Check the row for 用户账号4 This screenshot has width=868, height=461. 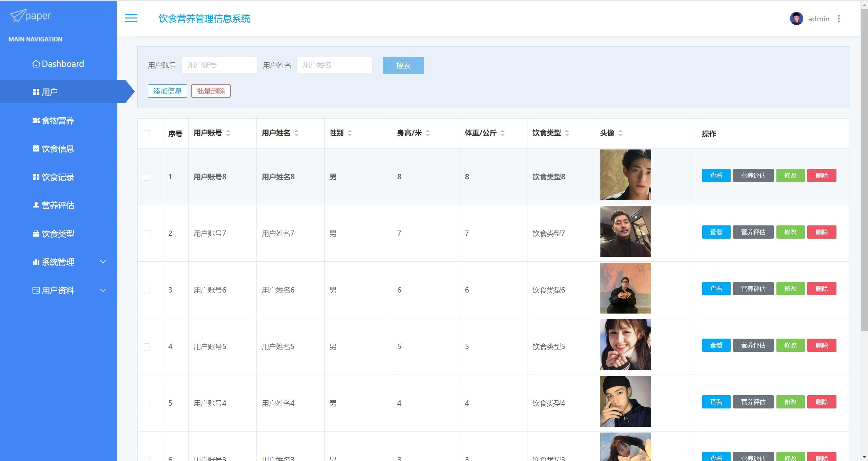click(x=147, y=403)
